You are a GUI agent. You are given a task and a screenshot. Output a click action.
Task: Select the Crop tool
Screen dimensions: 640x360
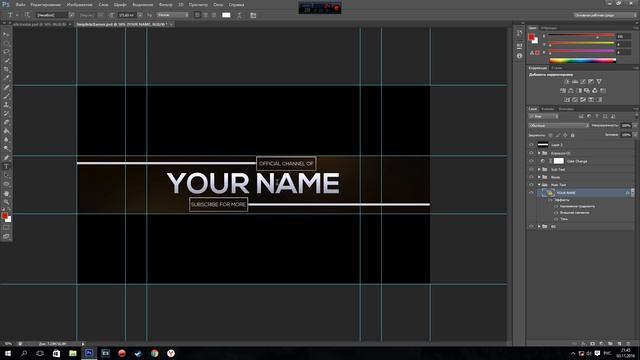6,69
